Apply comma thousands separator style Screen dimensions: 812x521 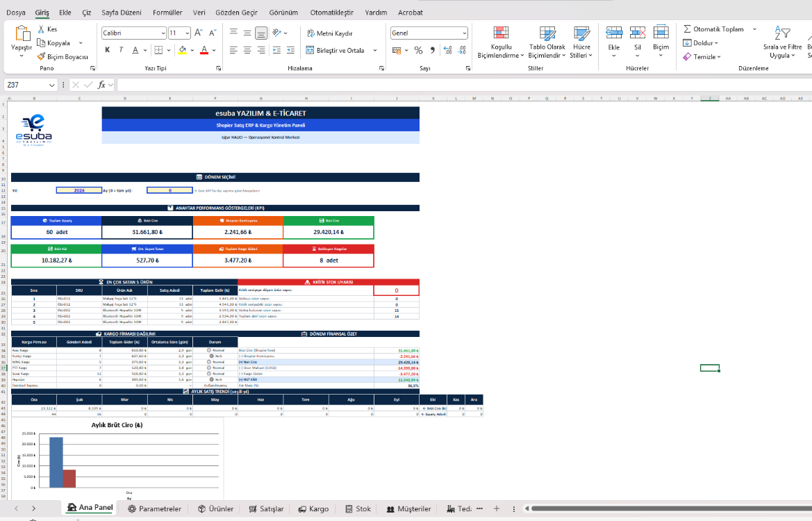433,50
